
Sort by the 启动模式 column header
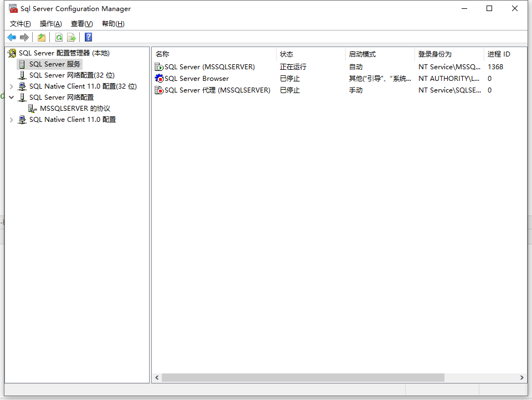[380, 54]
